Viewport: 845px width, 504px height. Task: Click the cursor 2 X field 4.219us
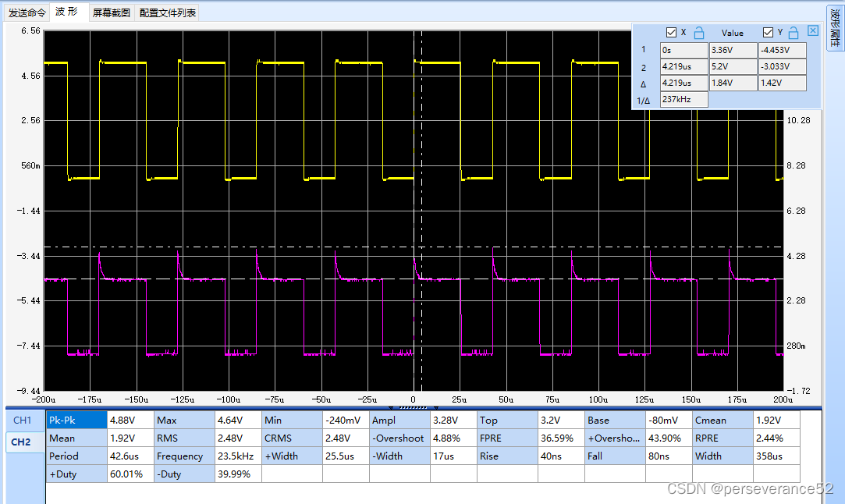point(683,66)
